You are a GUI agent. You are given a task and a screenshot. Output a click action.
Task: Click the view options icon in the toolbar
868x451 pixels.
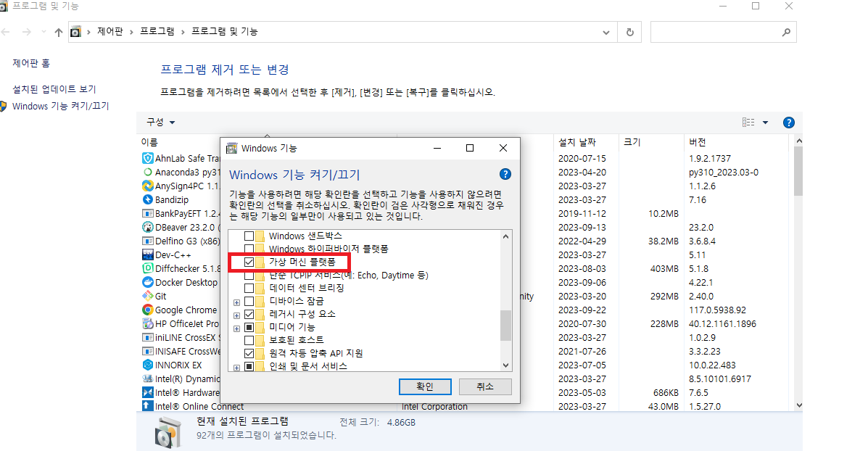(x=748, y=123)
